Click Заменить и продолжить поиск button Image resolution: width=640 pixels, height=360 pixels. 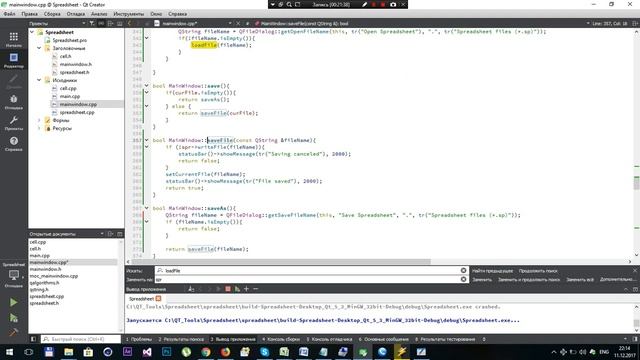(529, 280)
